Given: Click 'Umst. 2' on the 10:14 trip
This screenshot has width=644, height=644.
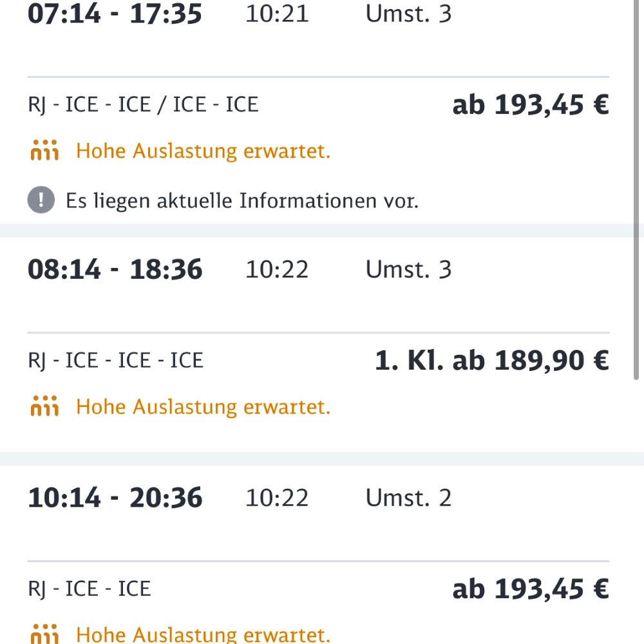Looking at the screenshot, I should pos(408,498).
